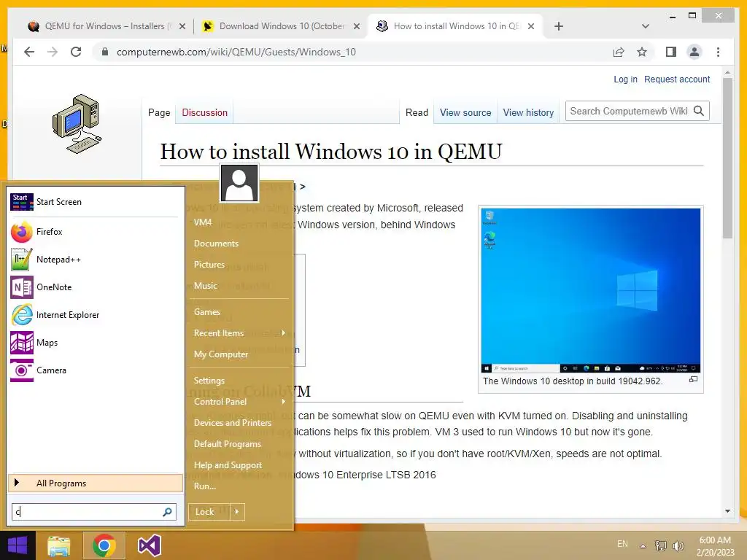Image resolution: width=747 pixels, height=560 pixels.
Task: Click the EN language indicator
Action: point(622,544)
